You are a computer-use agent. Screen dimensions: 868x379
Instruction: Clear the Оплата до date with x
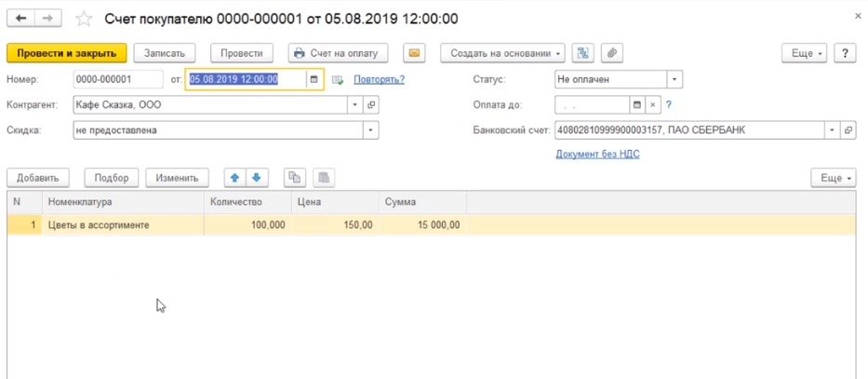point(652,105)
